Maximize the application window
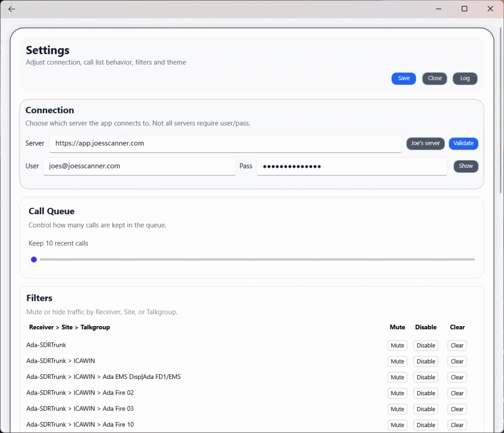The width and height of the screenshot is (504, 433). tap(464, 9)
